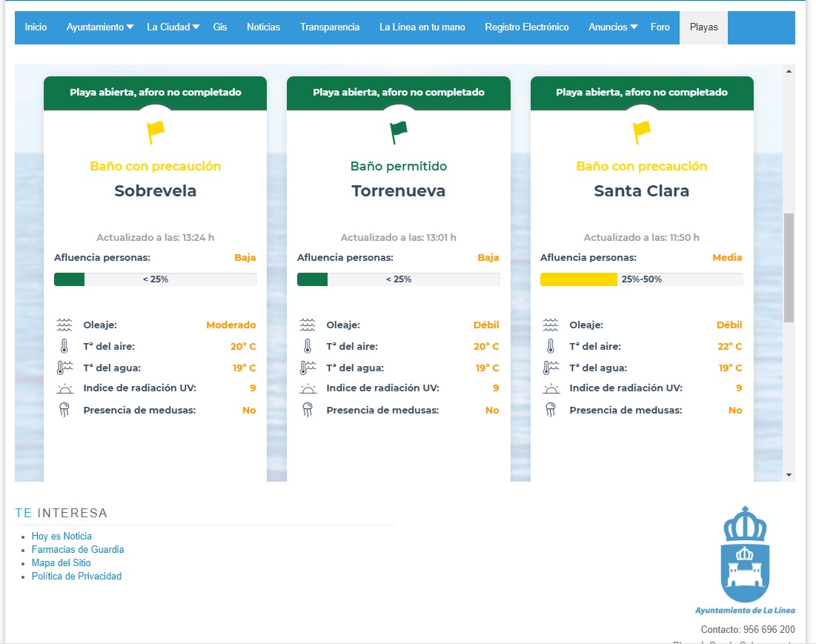The width and height of the screenshot is (816, 644).
Task: Open the Anuncios dropdown menu
Action: click(612, 27)
